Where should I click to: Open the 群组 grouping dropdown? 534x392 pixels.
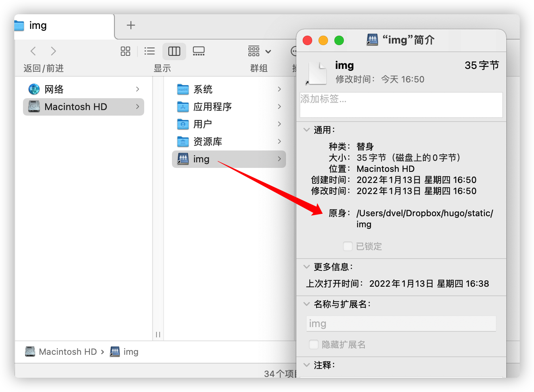click(x=259, y=51)
